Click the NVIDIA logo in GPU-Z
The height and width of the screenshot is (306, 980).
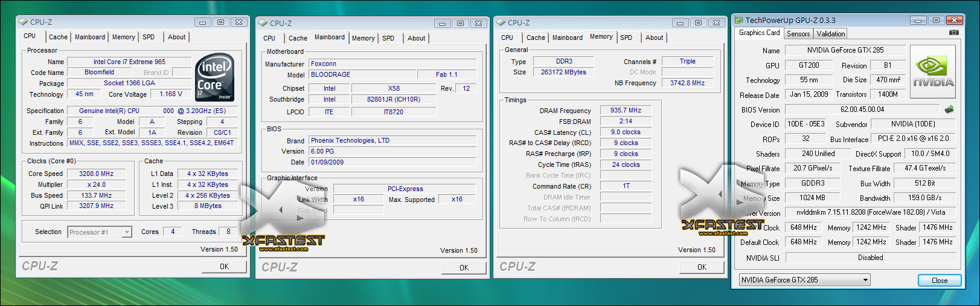click(933, 72)
